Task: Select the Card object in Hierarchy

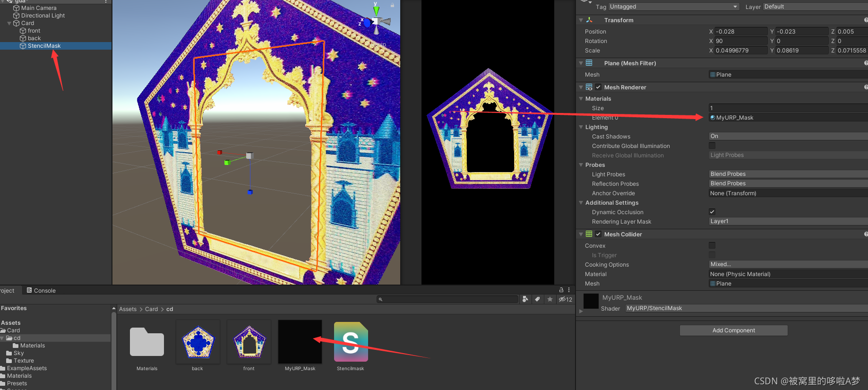Action: click(x=27, y=23)
